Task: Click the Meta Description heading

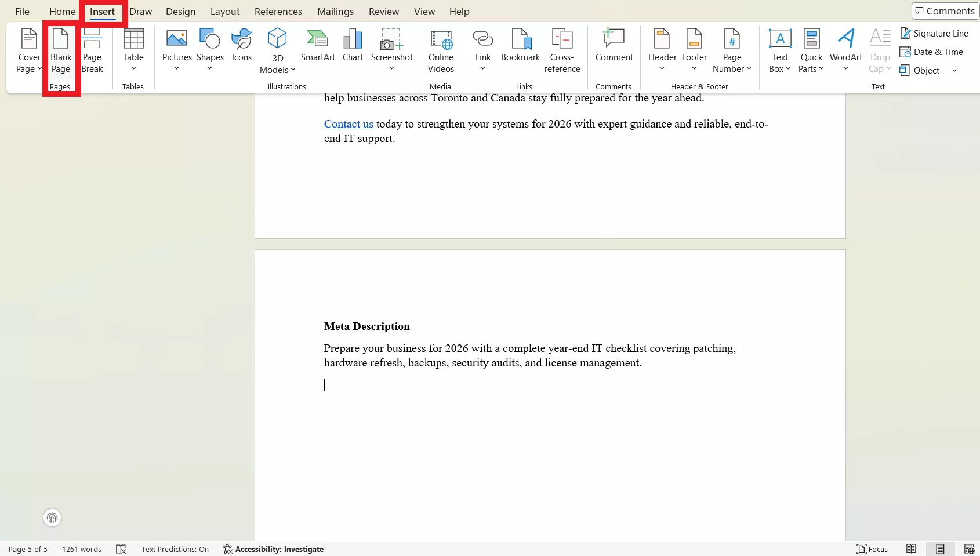Action: [367, 326]
